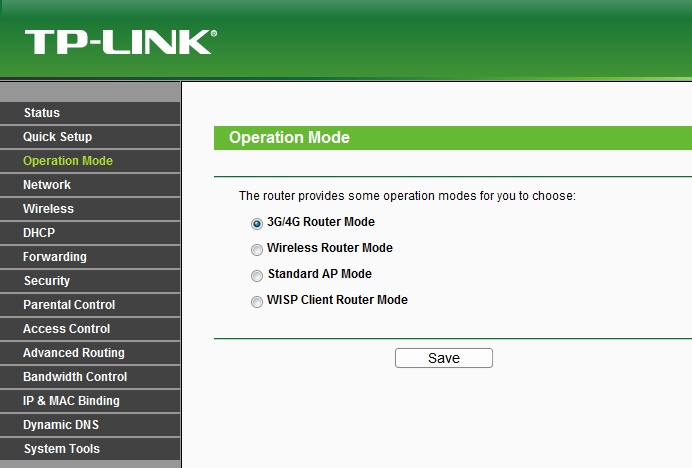Choose the Wireless Router Mode option
Viewport: 692px width, 468px height.
coord(256,250)
